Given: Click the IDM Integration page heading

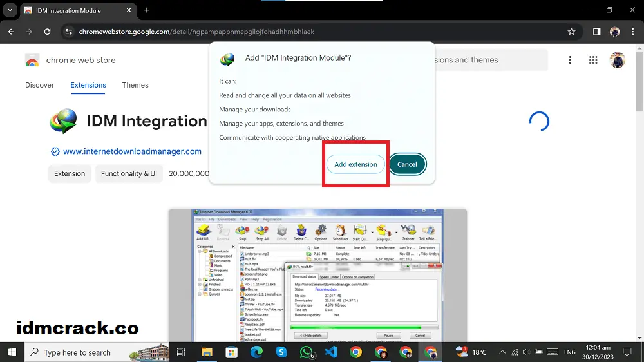Looking at the screenshot, I should [x=147, y=121].
